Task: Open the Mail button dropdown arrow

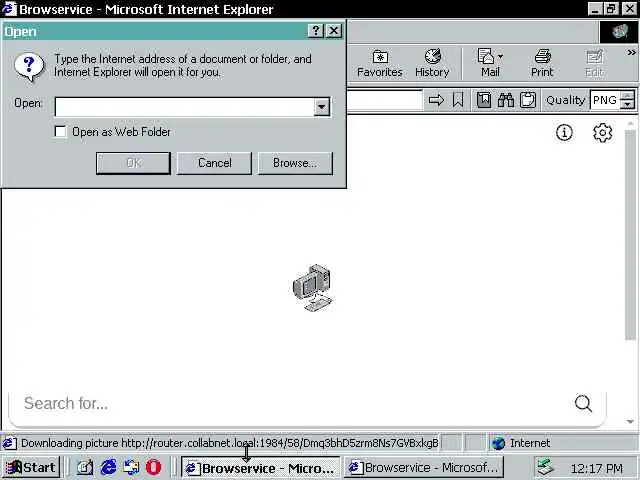Action: click(501, 57)
